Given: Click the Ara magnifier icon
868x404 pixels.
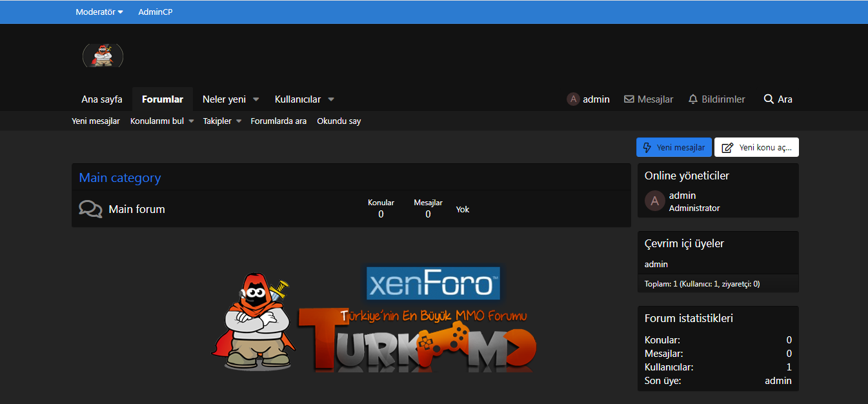Looking at the screenshot, I should [x=769, y=99].
